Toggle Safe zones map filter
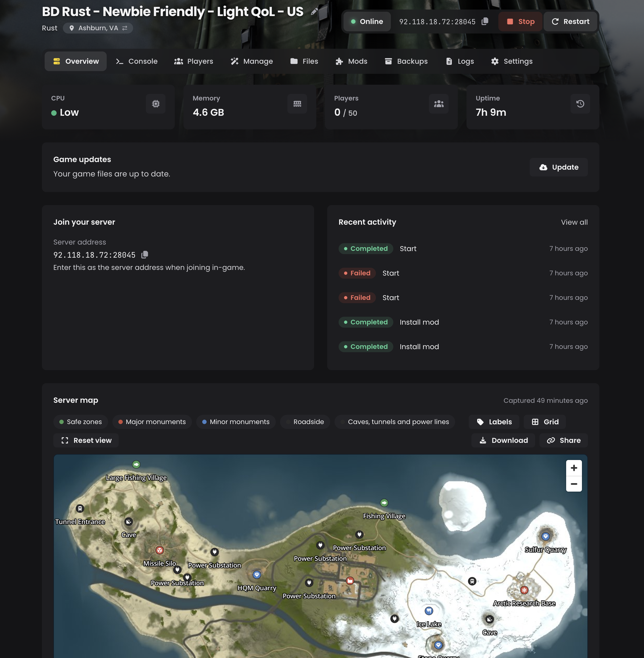This screenshot has height=658, width=644. pyautogui.click(x=81, y=422)
